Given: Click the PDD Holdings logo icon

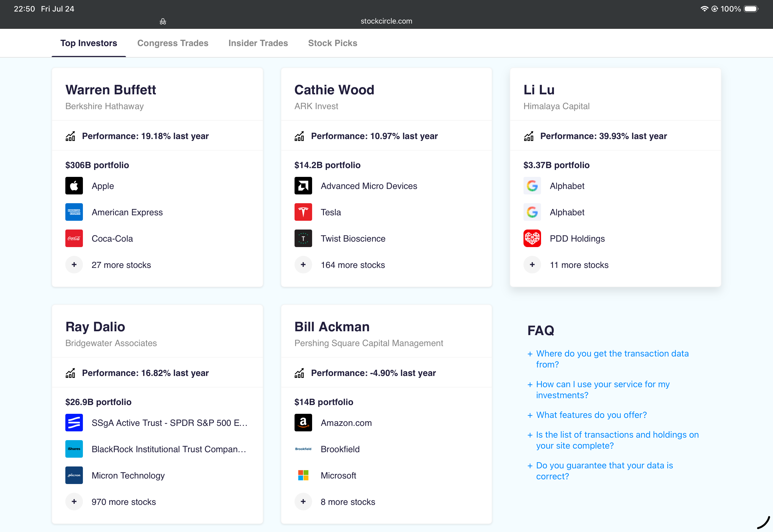Looking at the screenshot, I should tap(532, 238).
